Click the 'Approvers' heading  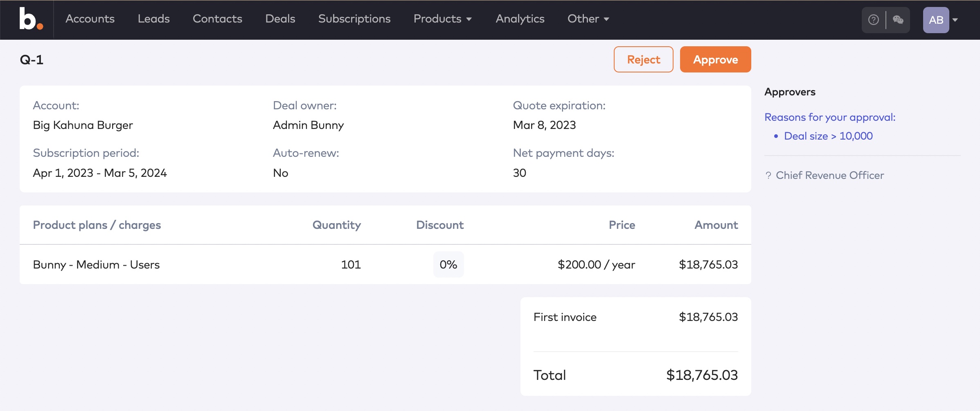tap(790, 92)
